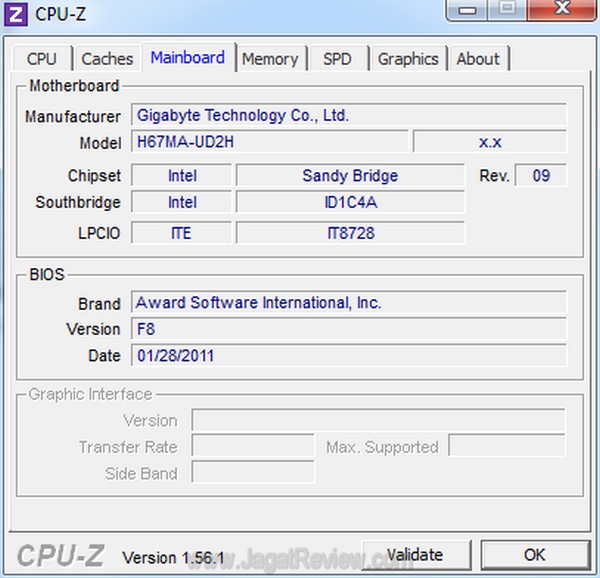Image resolution: width=600 pixels, height=578 pixels.
Task: Click the BIOS Date 01/28/2011 field
Action: pyautogui.click(x=349, y=355)
